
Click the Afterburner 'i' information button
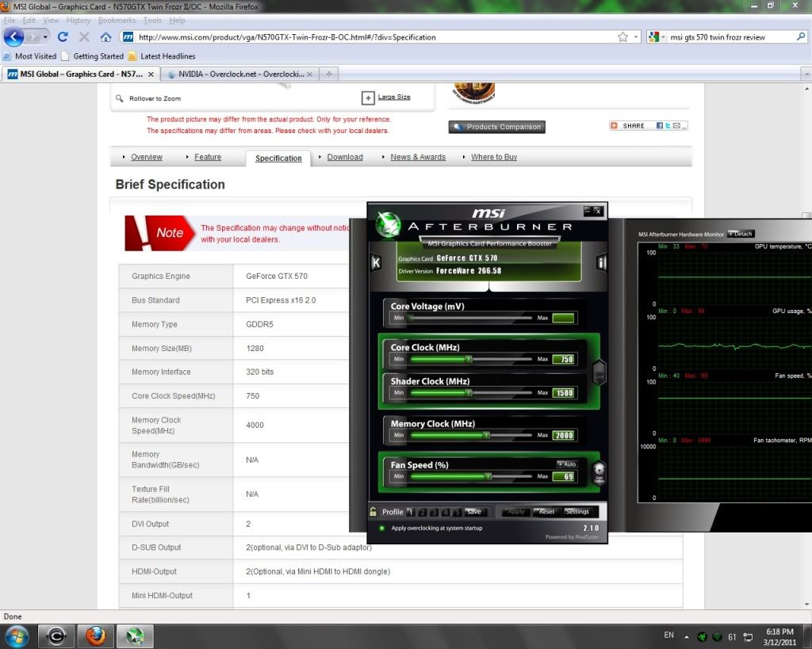click(601, 262)
